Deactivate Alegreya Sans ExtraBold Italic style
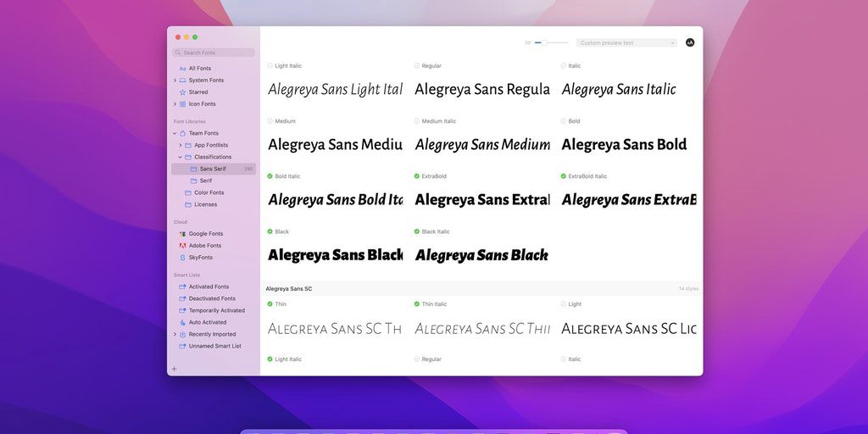Screen dimensions: 868x434 click(564, 176)
